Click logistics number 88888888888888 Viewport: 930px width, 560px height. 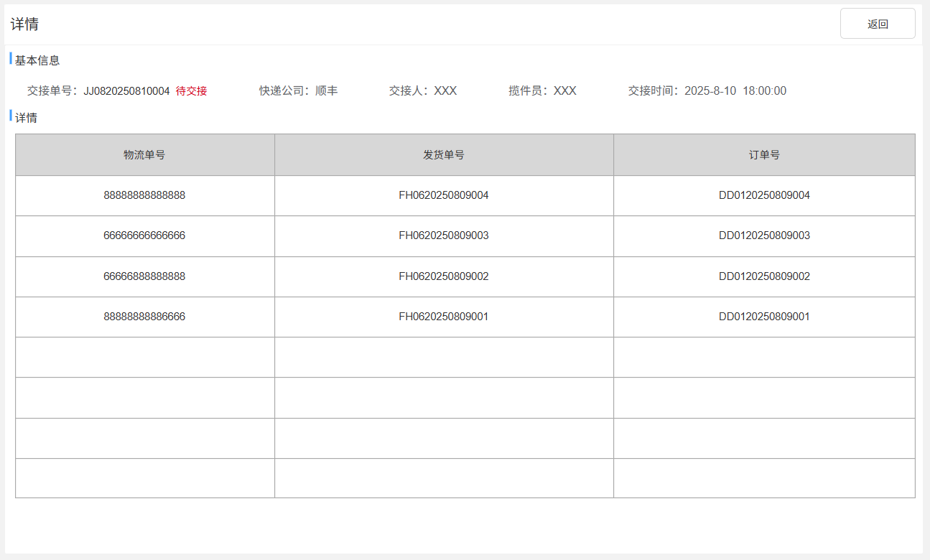point(144,195)
